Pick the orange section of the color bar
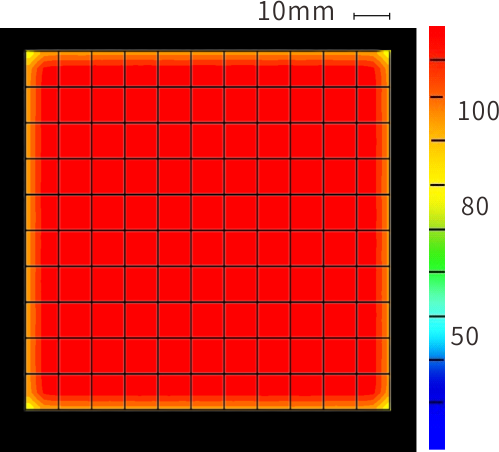Image resolution: width=499 pixels, height=452 pixels. [x=437, y=118]
